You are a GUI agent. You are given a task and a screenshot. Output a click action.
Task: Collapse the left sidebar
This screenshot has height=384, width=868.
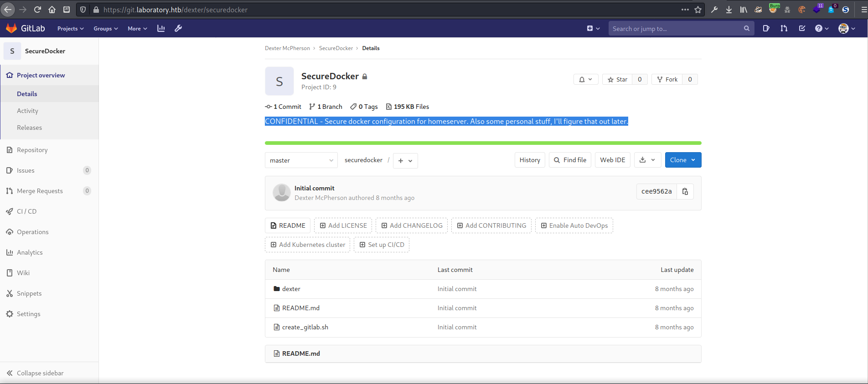tap(35, 373)
